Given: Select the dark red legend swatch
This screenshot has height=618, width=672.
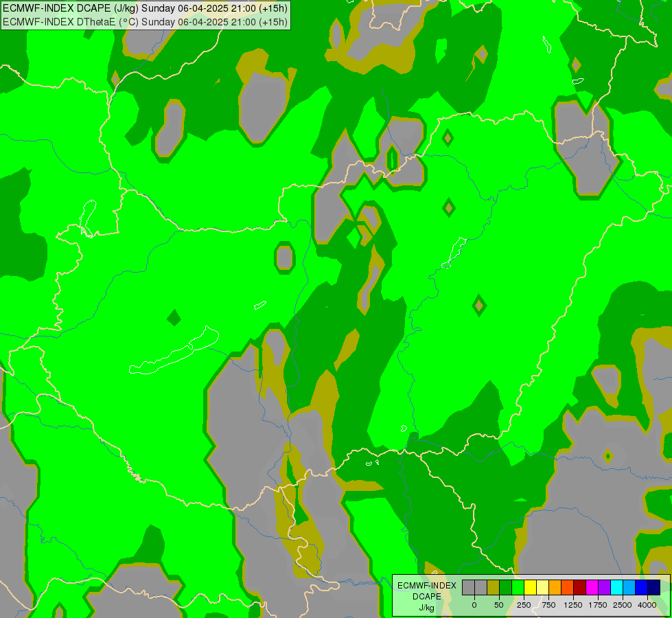Looking at the screenshot, I should click(580, 588).
